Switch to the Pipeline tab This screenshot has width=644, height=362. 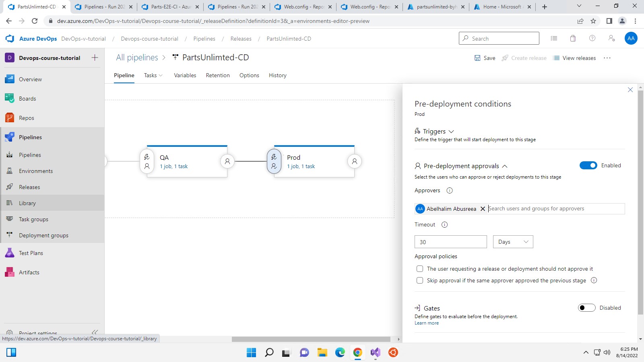point(124,75)
